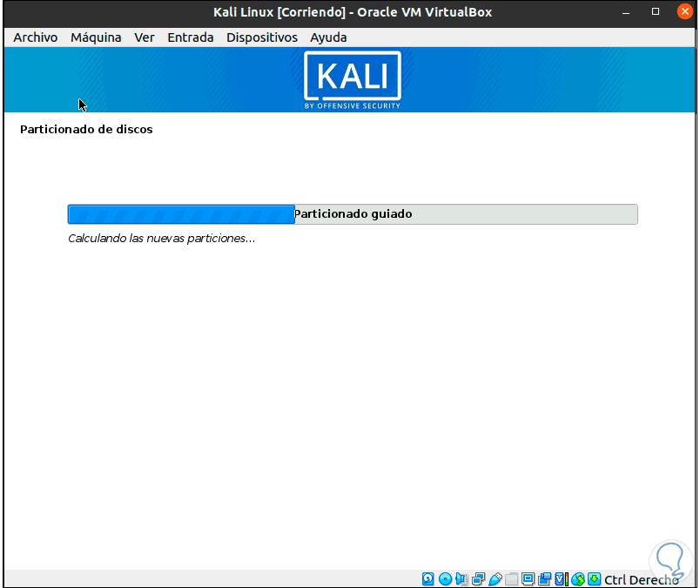
Task: Open the Ver menu
Action: click(x=145, y=37)
